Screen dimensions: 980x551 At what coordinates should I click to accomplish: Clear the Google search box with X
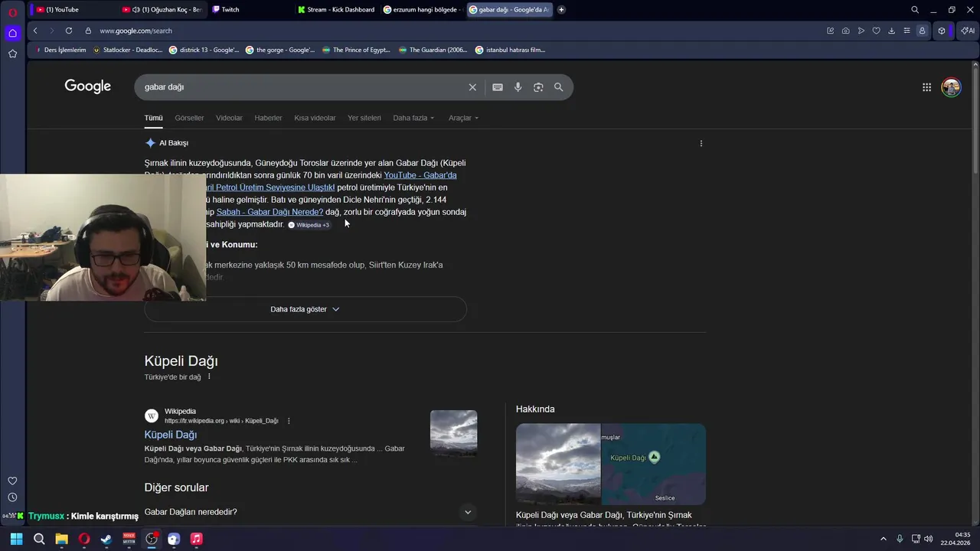(472, 87)
